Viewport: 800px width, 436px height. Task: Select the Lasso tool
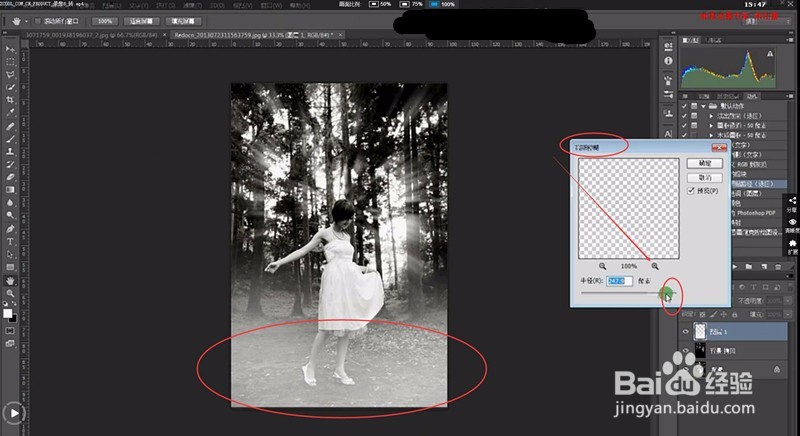tap(10, 74)
